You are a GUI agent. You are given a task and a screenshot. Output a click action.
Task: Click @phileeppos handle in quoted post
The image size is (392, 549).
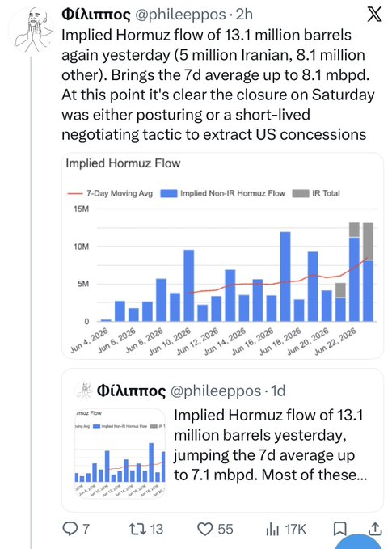[x=216, y=391]
